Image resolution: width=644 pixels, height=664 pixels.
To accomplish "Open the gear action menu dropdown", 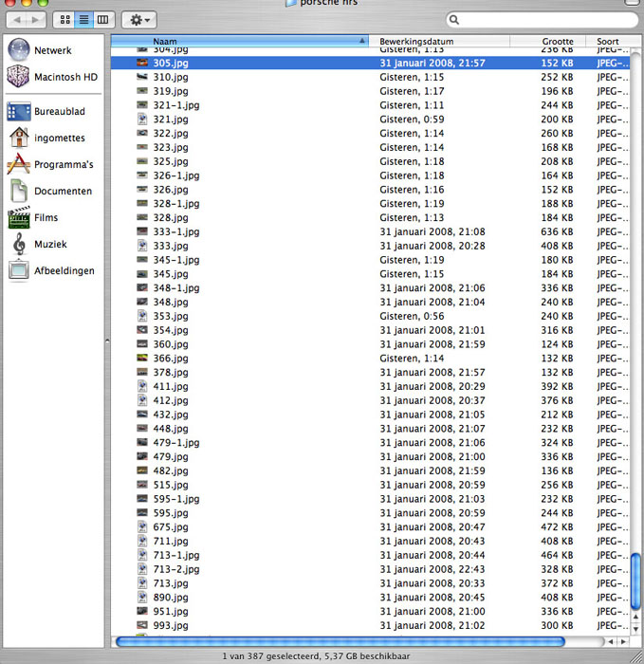I will point(138,19).
